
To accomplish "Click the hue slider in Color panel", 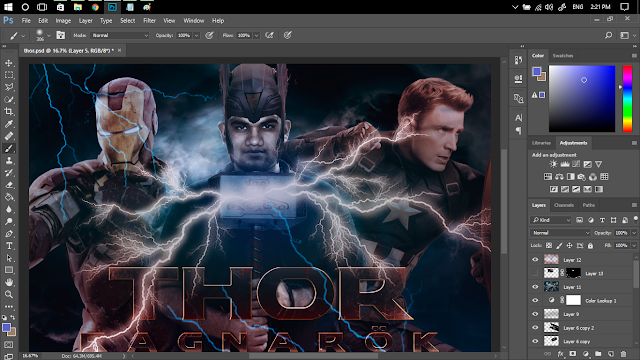I will [x=627, y=99].
